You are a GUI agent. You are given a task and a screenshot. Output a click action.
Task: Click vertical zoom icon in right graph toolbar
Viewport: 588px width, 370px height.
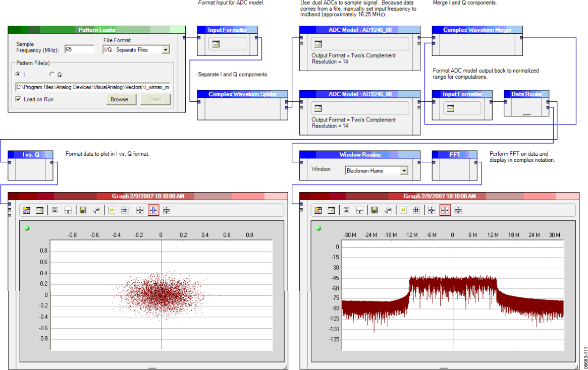tap(458, 210)
